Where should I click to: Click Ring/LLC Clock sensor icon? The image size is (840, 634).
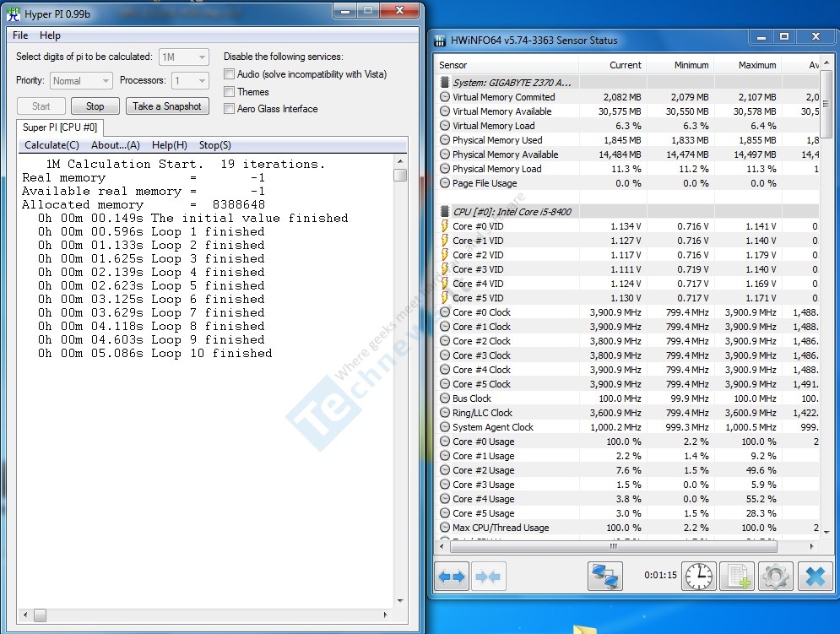click(445, 413)
